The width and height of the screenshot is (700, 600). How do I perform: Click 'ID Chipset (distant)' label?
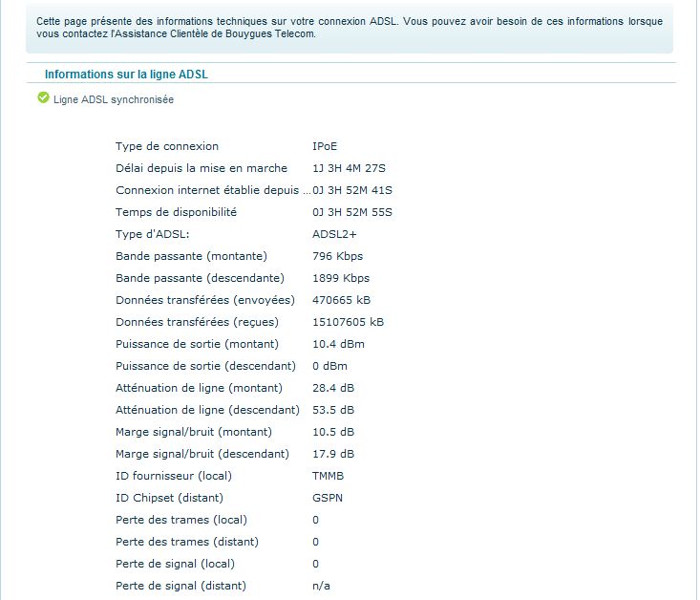point(169,498)
